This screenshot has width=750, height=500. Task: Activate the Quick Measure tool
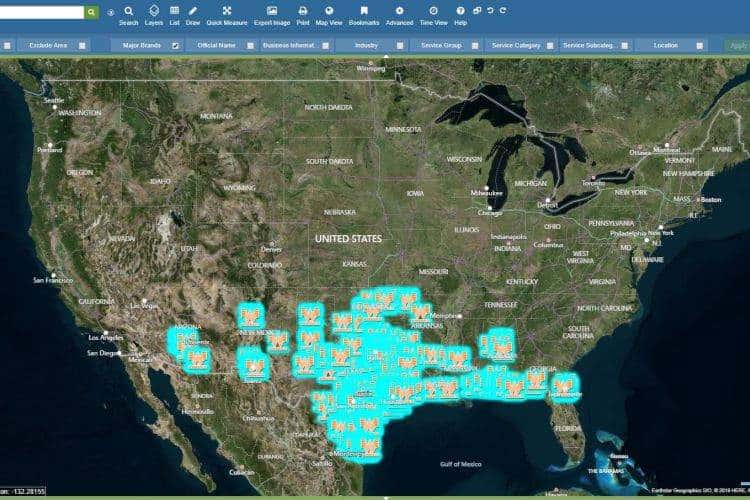[x=227, y=16]
